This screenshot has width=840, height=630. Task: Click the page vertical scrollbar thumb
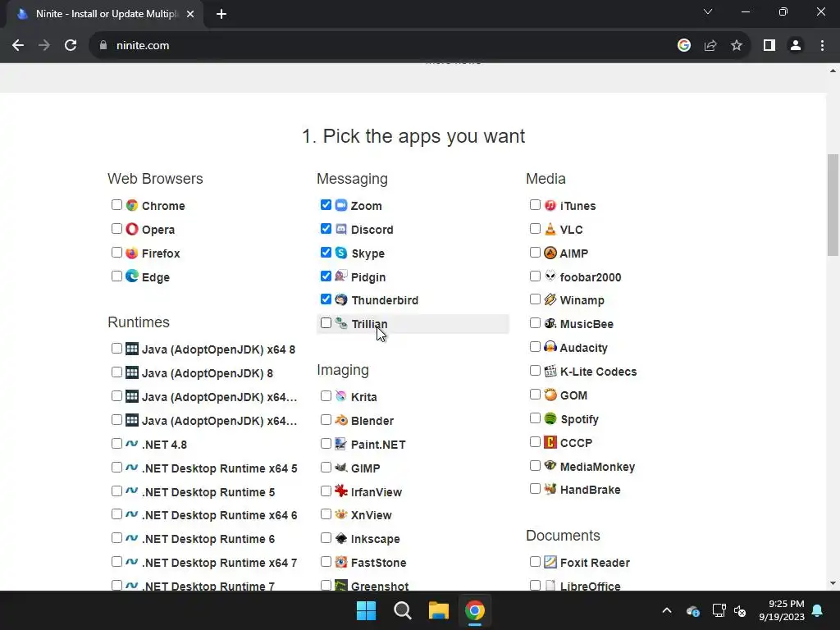(833, 204)
